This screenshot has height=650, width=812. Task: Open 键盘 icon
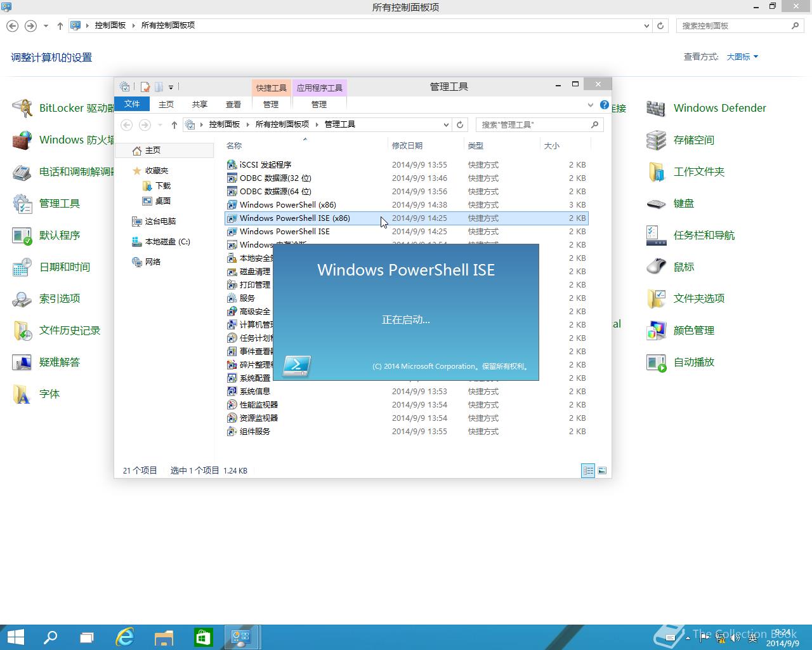pyautogui.click(x=656, y=203)
